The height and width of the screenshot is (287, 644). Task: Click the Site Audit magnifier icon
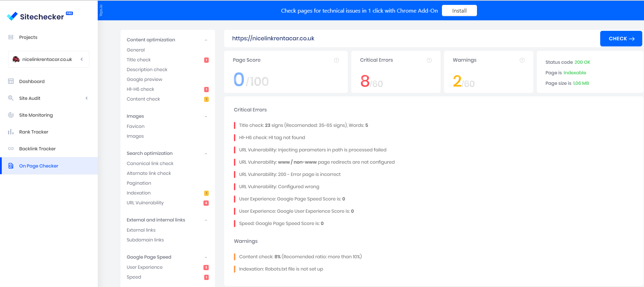[11, 98]
